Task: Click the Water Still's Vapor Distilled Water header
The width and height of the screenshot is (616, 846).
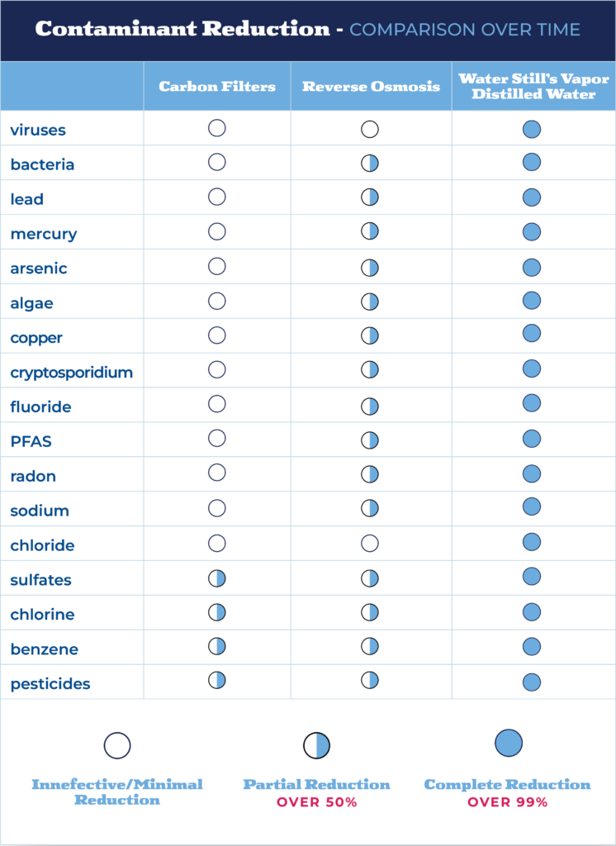Action: 533,86
